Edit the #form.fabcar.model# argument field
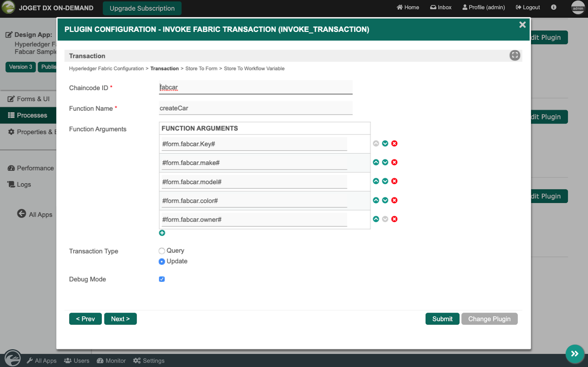The image size is (588, 367). tap(254, 182)
